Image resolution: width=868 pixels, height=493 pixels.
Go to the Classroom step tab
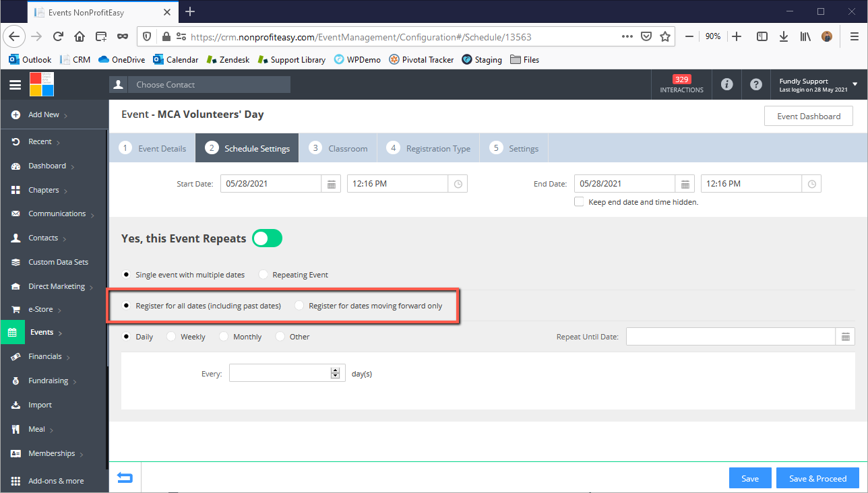[338, 148]
